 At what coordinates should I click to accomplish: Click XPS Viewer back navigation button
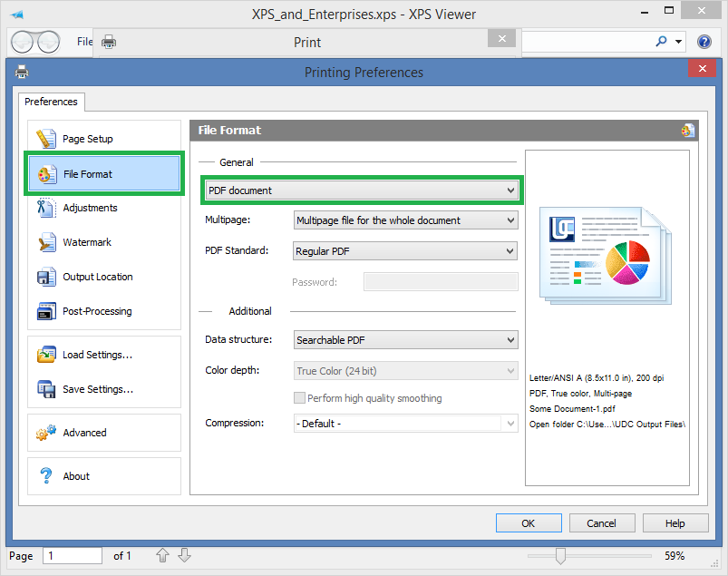[x=23, y=43]
